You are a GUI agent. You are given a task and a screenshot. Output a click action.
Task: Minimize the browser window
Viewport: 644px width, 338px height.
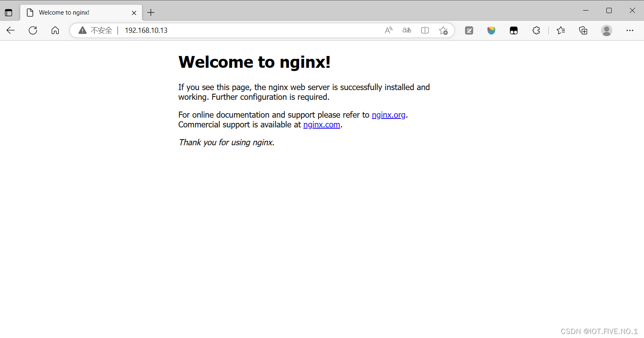pos(586,11)
